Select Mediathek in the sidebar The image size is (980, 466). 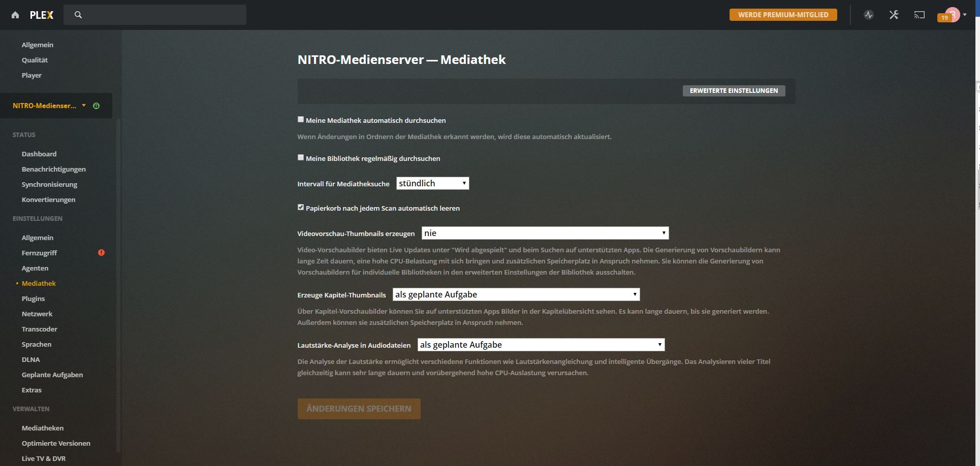coord(39,283)
